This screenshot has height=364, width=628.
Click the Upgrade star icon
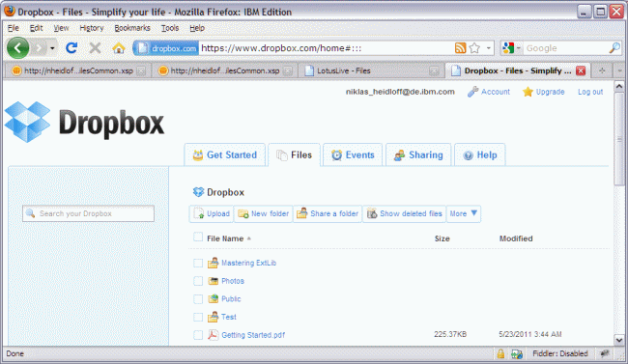pyautogui.click(x=528, y=92)
